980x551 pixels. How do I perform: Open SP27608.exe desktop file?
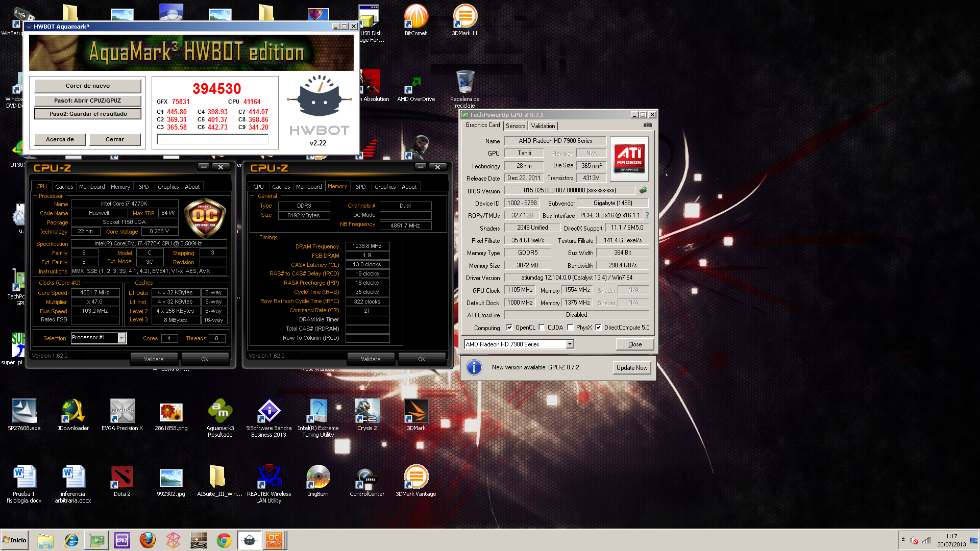point(24,415)
